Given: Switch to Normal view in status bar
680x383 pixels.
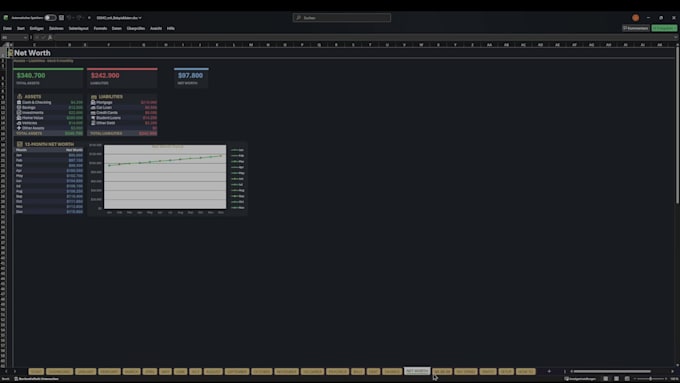Looking at the screenshot, I should pos(605,379).
